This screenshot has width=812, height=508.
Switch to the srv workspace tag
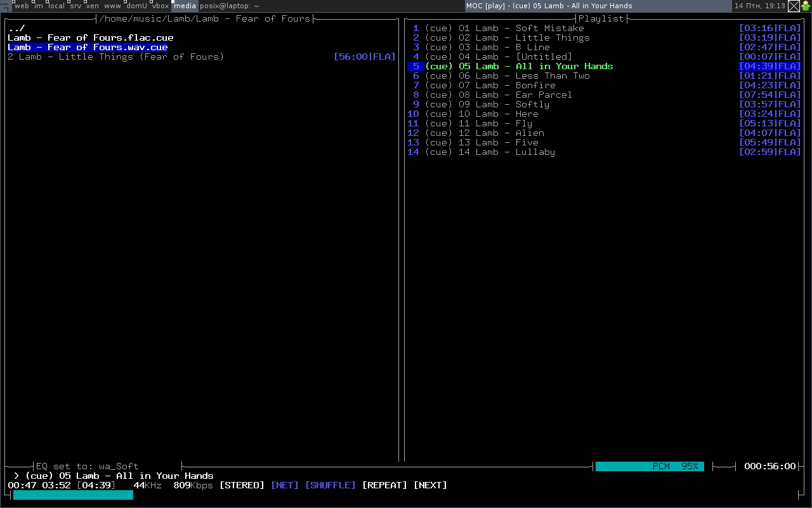75,6
